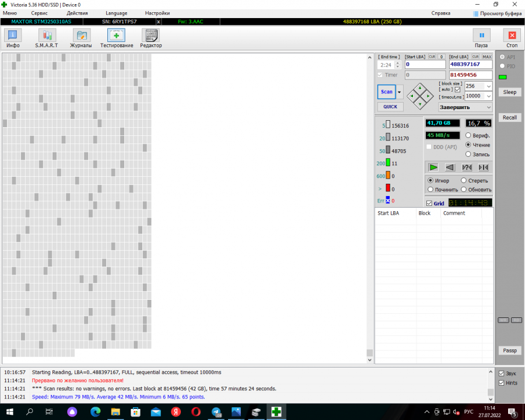Expand the block size 256 dropdown
The height and width of the screenshot is (420, 525).
[x=488, y=86]
